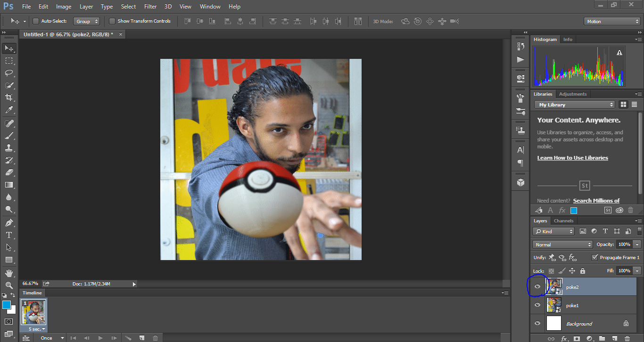Open the Normal blend mode dropdown

tap(562, 244)
